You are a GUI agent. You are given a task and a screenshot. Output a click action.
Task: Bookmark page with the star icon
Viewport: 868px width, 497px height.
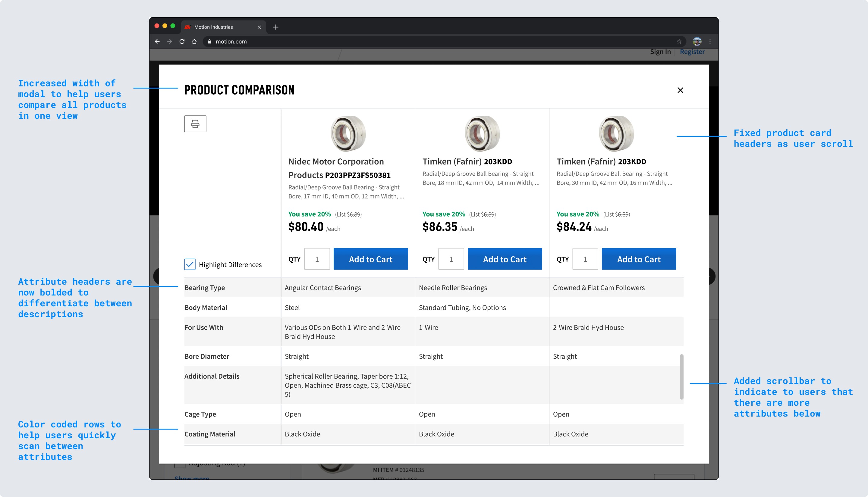[x=679, y=41]
